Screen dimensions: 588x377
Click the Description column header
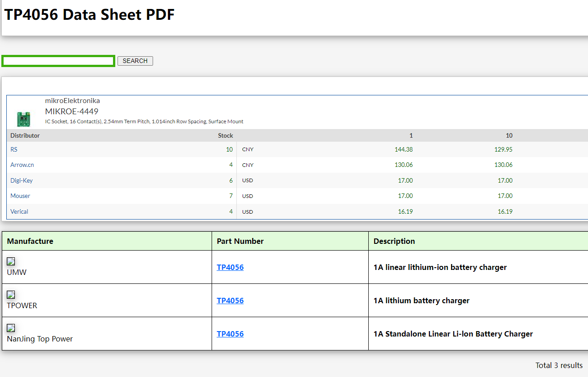[394, 241]
